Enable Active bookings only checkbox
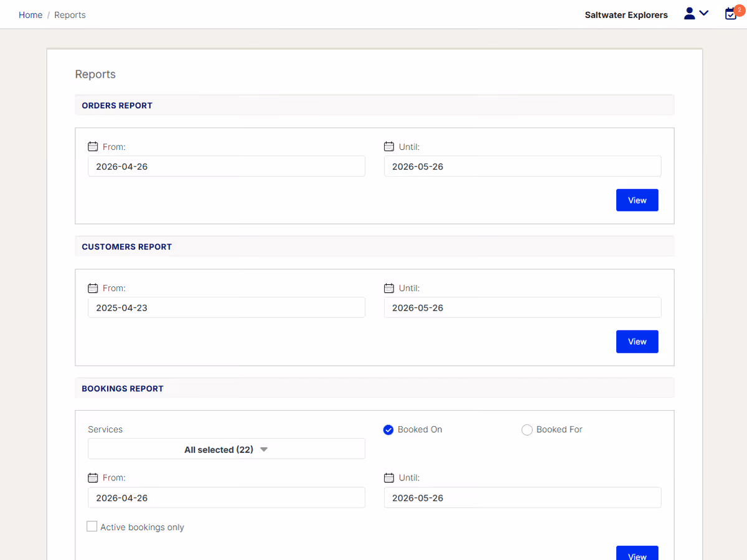 click(92, 526)
